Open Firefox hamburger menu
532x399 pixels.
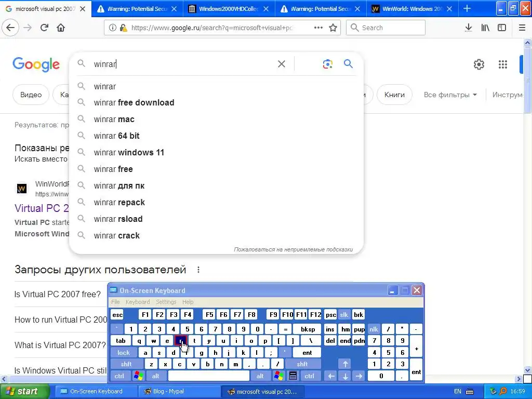(522, 28)
